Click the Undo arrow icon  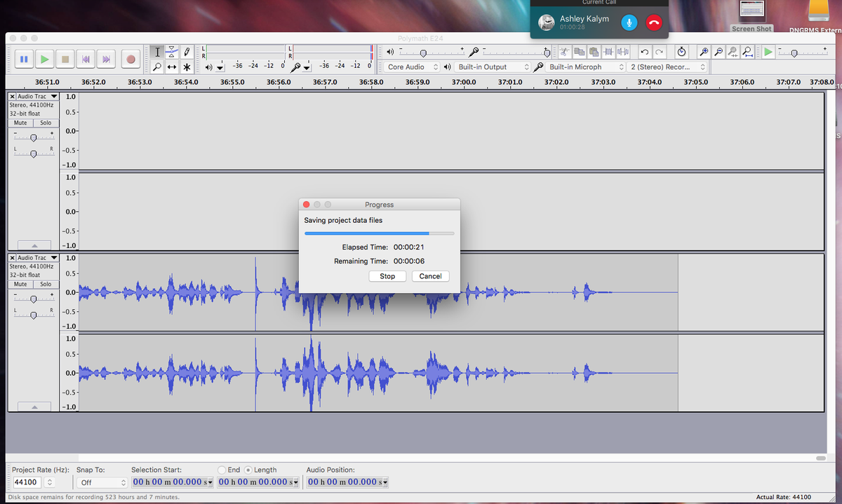(x=644, y=52)
